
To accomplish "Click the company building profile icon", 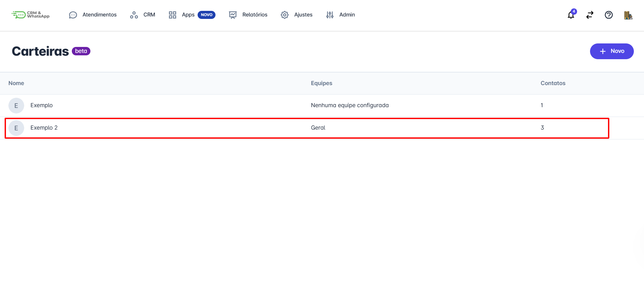I will 628,15.
